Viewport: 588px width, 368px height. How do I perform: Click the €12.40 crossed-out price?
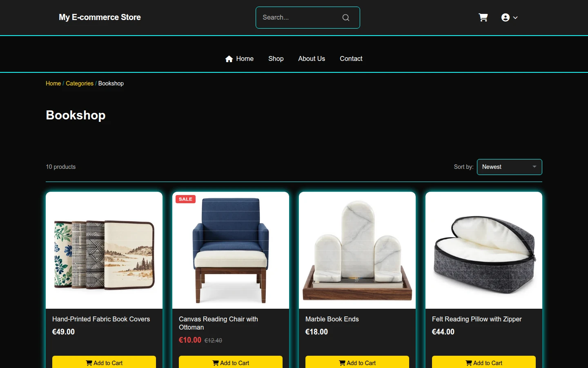point(213,340)
